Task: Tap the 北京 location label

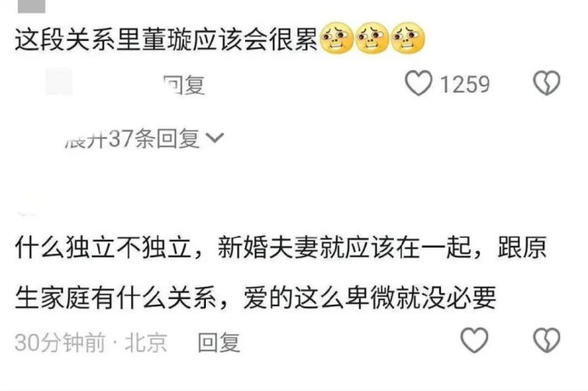Action: [146, 342]
